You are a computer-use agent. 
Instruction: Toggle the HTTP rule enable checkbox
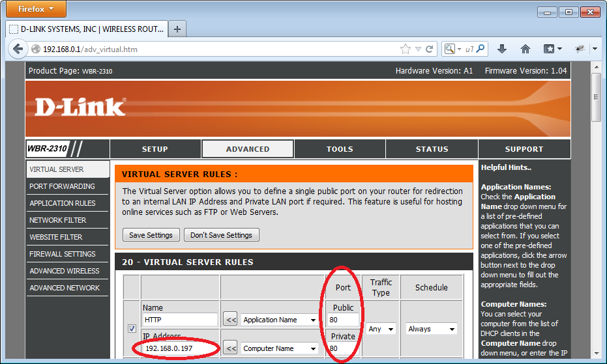(x=132, y=328)
